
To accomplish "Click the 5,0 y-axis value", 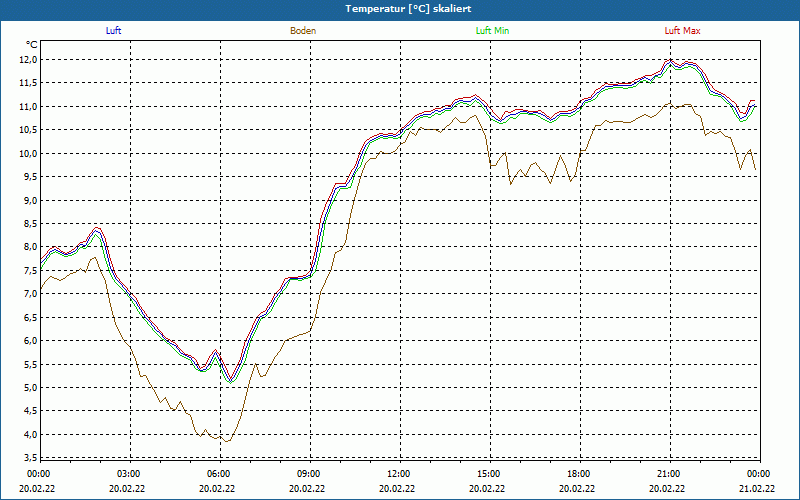I will click(31, 388).
